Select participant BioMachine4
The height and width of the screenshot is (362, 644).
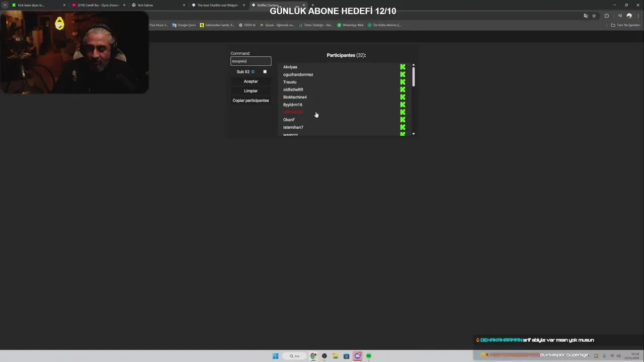click(x=295, y=97)
